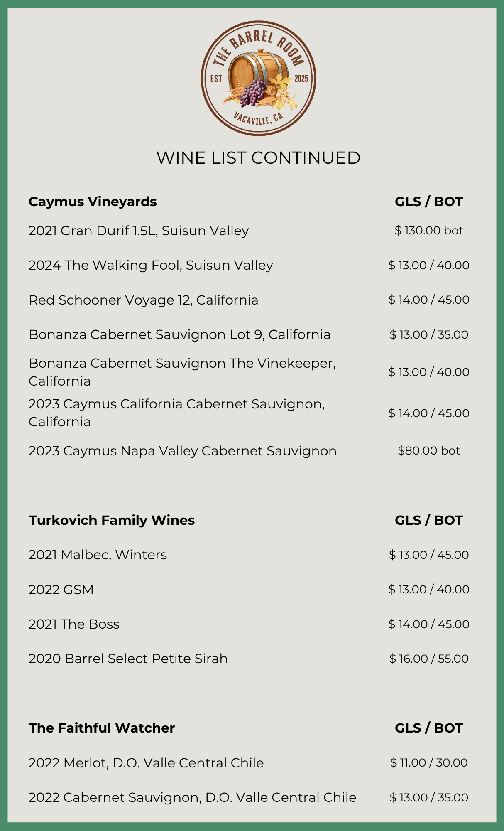This screenshot has height=831, width=504.
Task: Select The Faithful Watcher heading
Action: coord(102,728)
